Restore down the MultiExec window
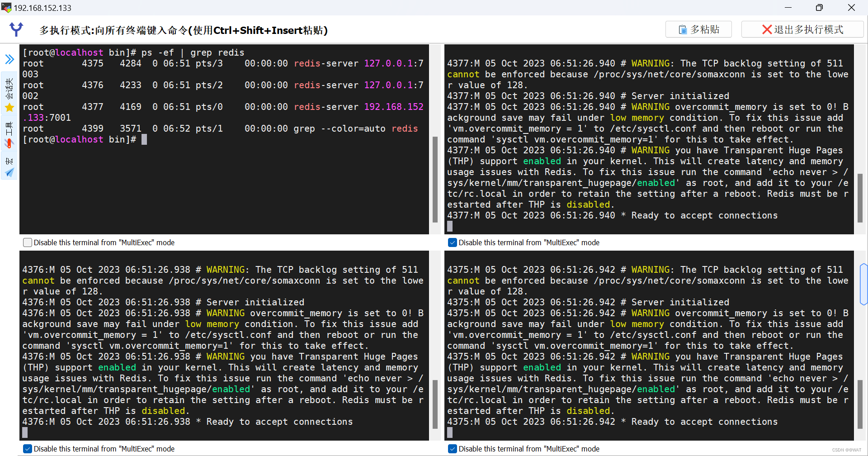The image size is (868, 456). [819, 8]
